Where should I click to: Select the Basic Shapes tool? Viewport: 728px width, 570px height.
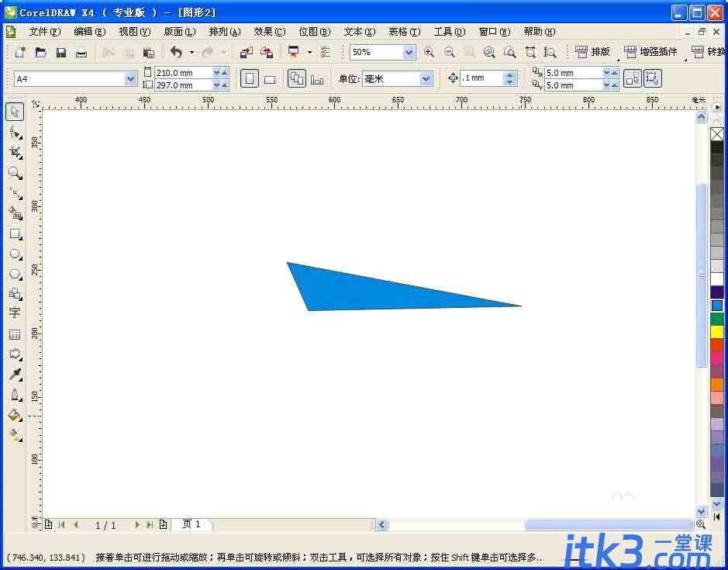click(15, 294)
